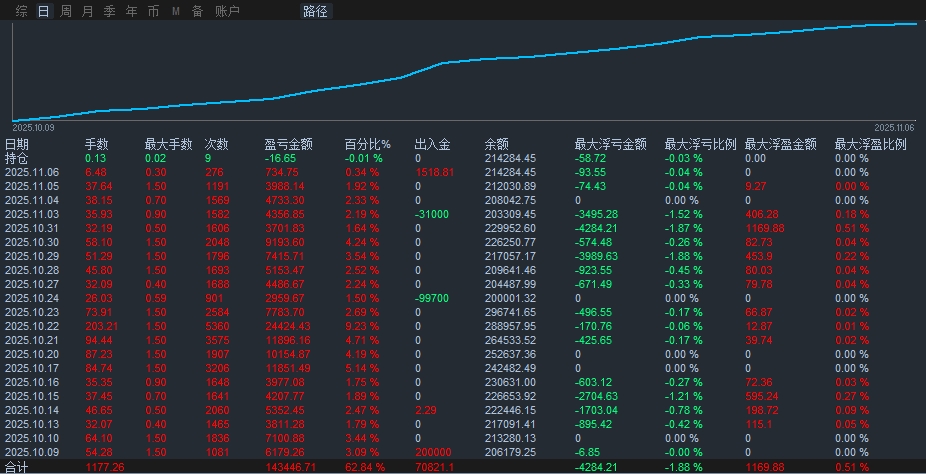Open the 账户 account tab
This screenshot has width=926, height=474.
pos(227,11)
